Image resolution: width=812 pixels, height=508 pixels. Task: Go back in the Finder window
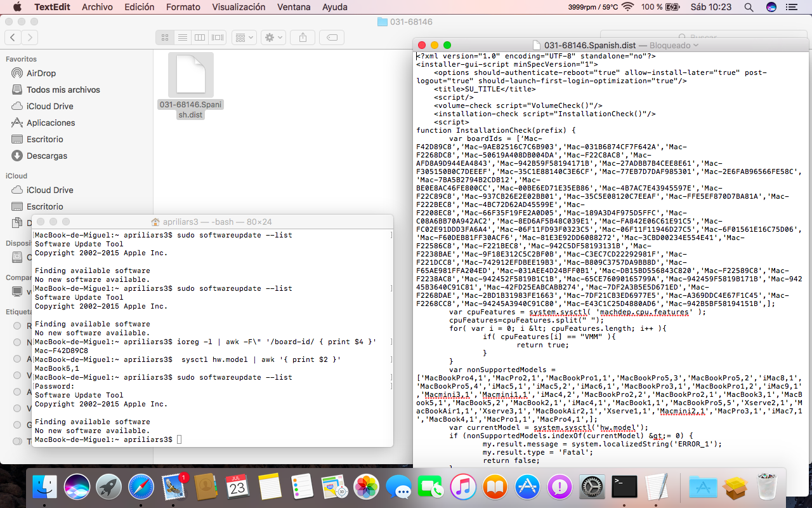tap(13, 37)
